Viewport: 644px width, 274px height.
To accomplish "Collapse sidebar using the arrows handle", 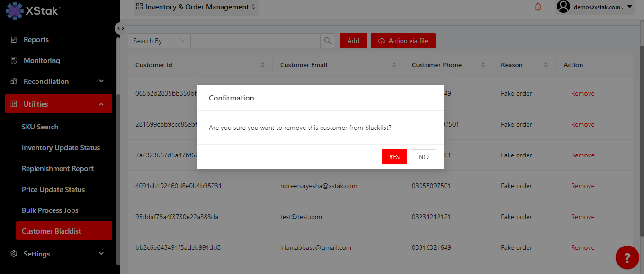I will point(121,28).
